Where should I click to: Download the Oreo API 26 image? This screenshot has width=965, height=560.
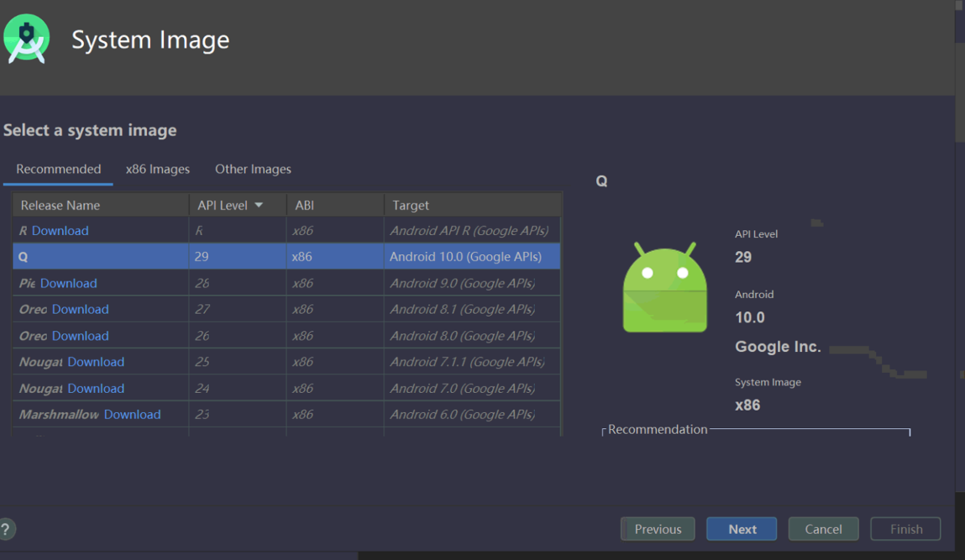coord(80,335)
